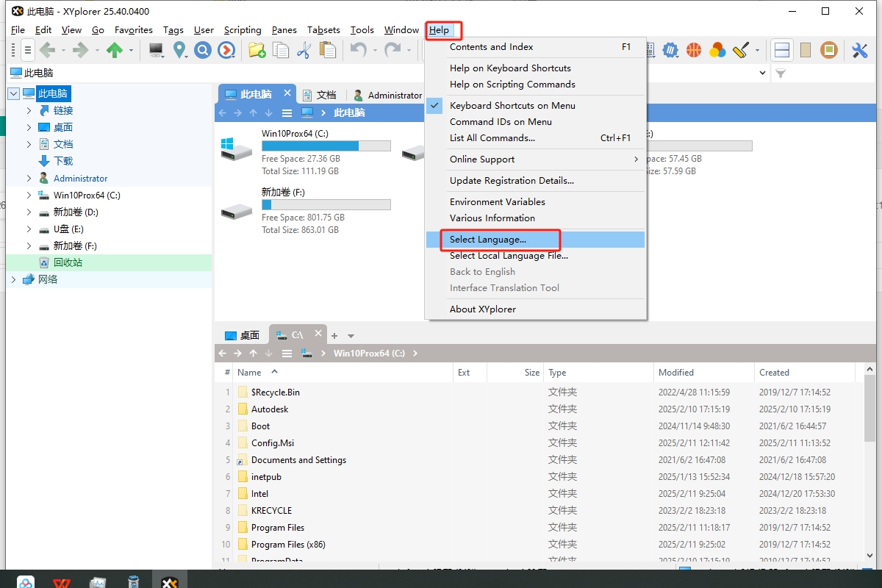Click Win10Prox64 (C:) breadcrumb in bottom pane
Screen dimensions: 882x588
[x=369, y=354]
